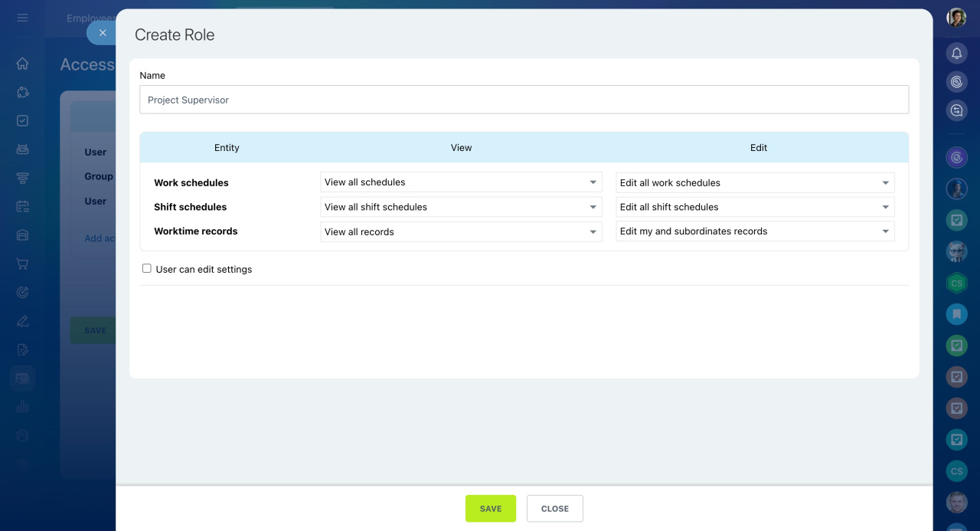Click the role Name input field

[524, 100]
